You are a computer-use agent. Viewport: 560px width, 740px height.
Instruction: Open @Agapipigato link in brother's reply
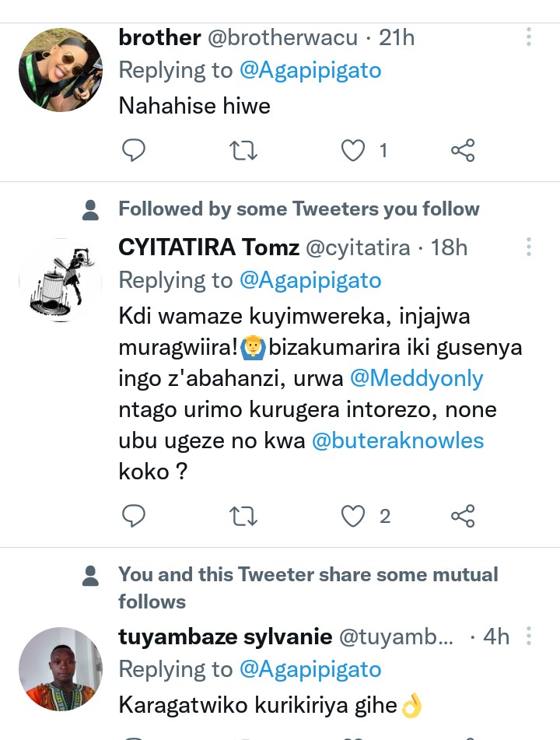click(x=310, y=70)
